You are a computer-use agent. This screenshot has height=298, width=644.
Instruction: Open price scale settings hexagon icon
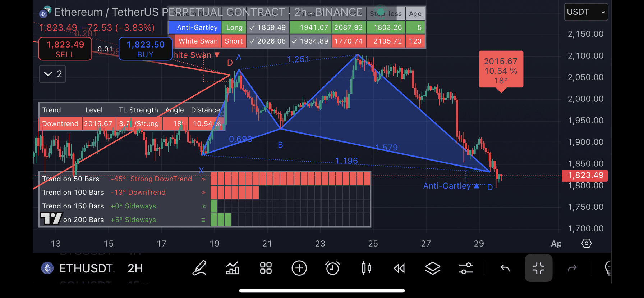click(586, 244)
